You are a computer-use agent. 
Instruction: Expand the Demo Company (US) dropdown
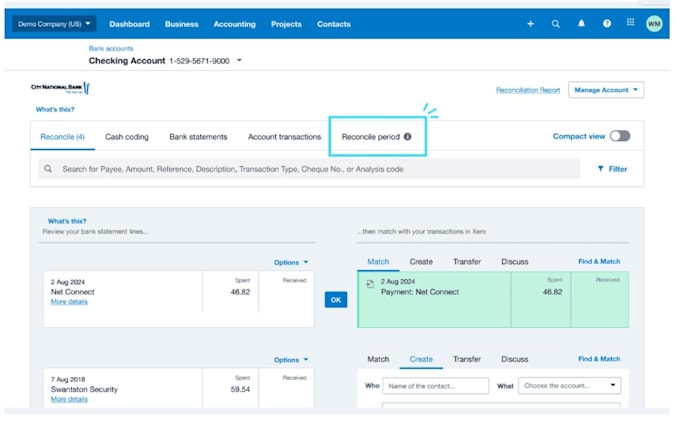tap(54, 24)
